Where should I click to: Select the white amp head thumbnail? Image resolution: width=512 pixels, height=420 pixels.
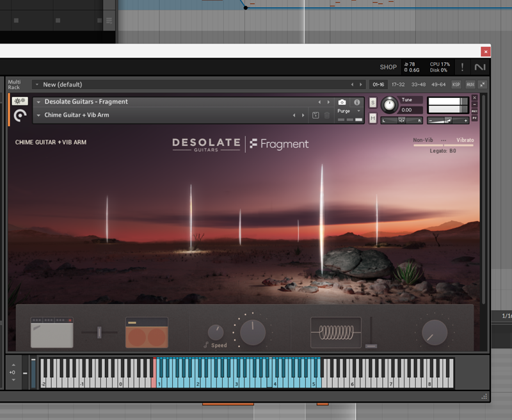coord(52,332)
